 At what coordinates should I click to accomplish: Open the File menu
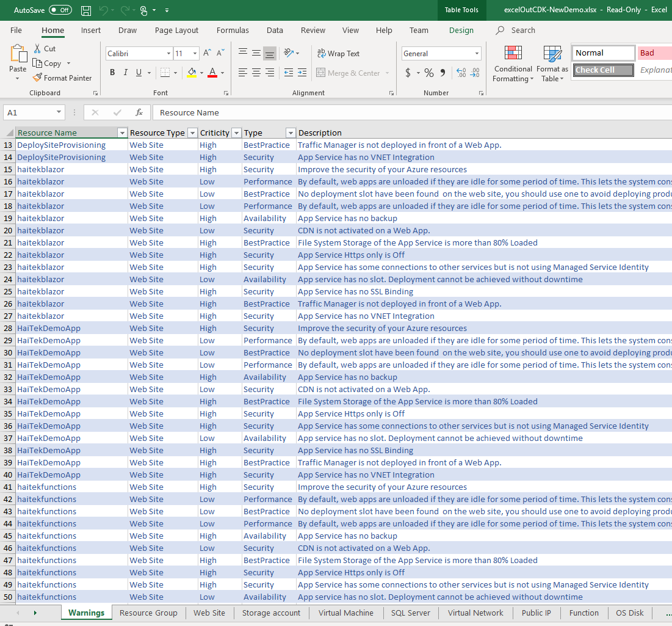pos(16,31)
